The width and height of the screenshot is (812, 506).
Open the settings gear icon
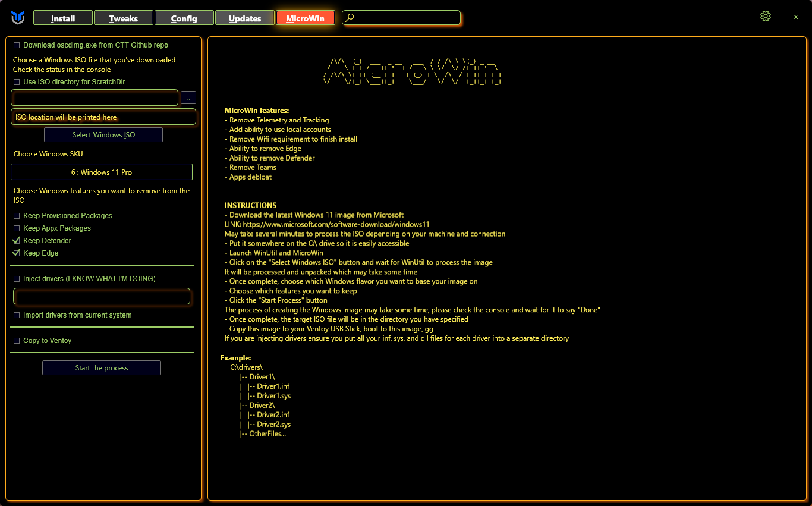(766, 17)
